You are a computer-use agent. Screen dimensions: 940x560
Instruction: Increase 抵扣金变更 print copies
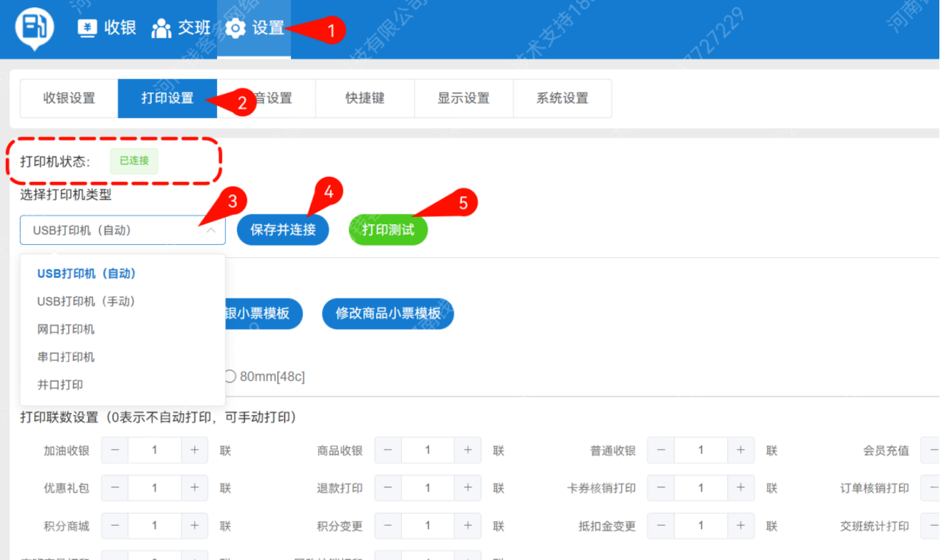(741, 526)
